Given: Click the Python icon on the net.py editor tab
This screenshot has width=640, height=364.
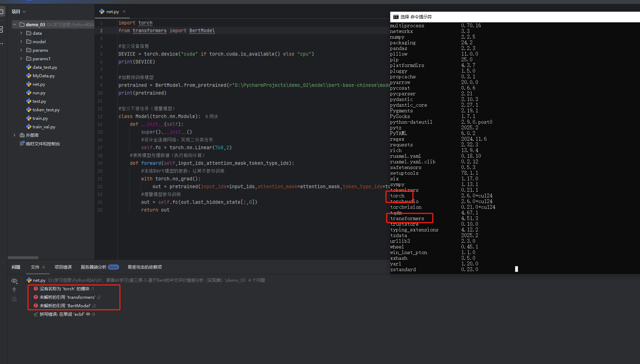Looking at the screenshot, I should (x=102, y=12).
